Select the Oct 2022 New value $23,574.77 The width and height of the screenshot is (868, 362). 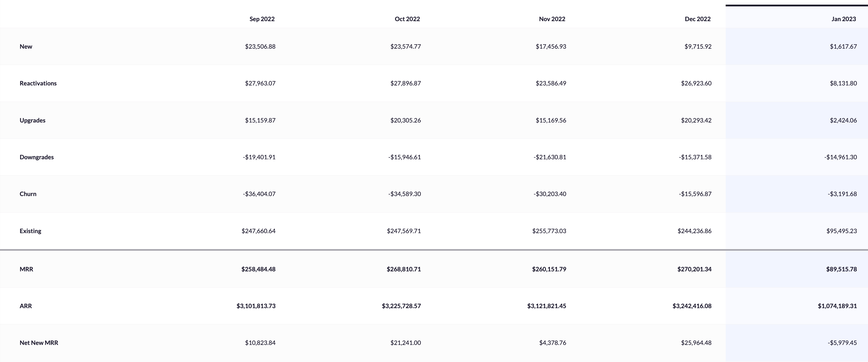point(405,46)
